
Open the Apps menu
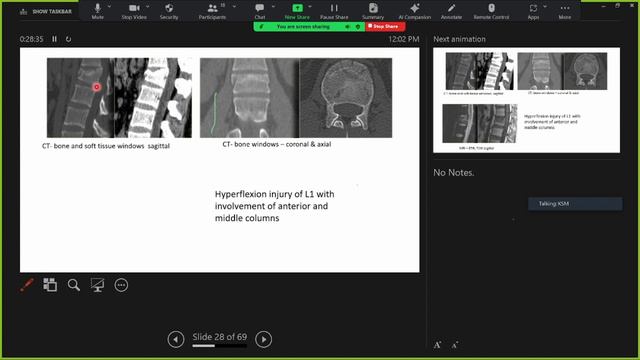[533, 11]
